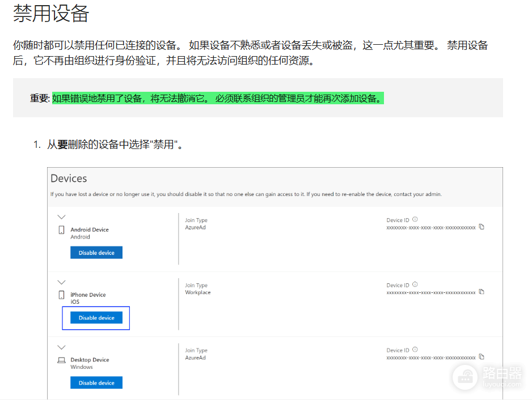Click the AzureAd join type for Android
The image size is (532, 400).
tap(196, 227)
